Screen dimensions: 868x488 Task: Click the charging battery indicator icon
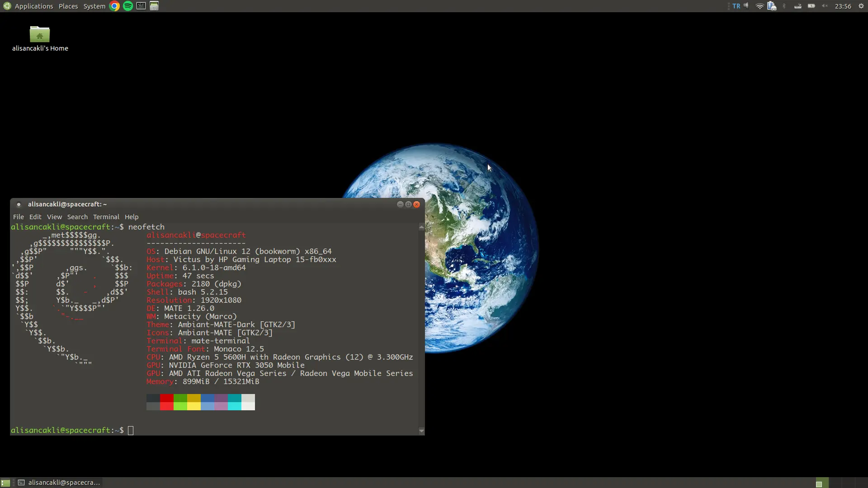pyautogui.click(x=811, y=6)
